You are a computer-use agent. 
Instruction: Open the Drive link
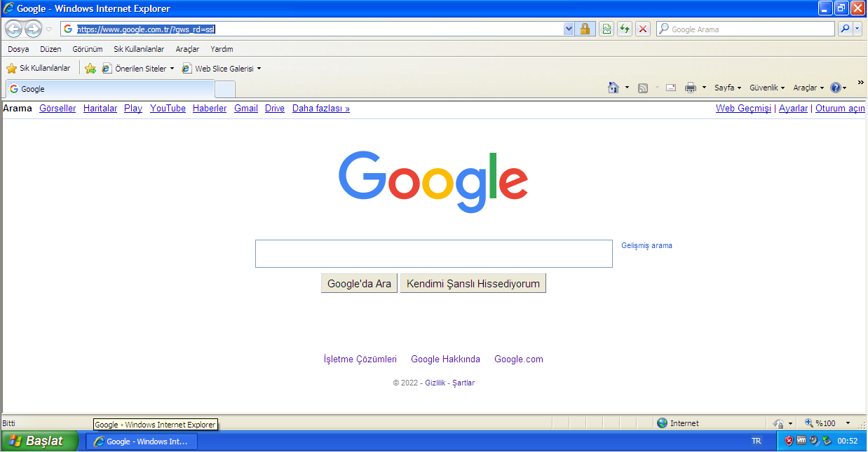[275, 109]
